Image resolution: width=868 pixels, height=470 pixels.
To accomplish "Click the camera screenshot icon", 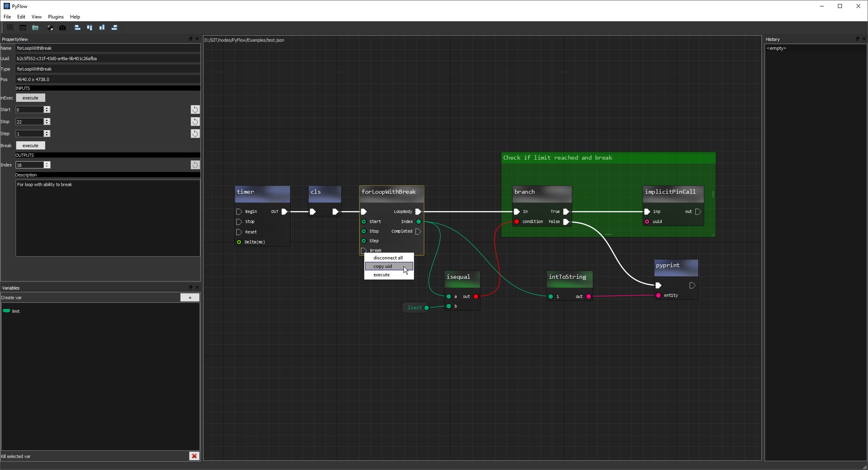I will (63, 28).
